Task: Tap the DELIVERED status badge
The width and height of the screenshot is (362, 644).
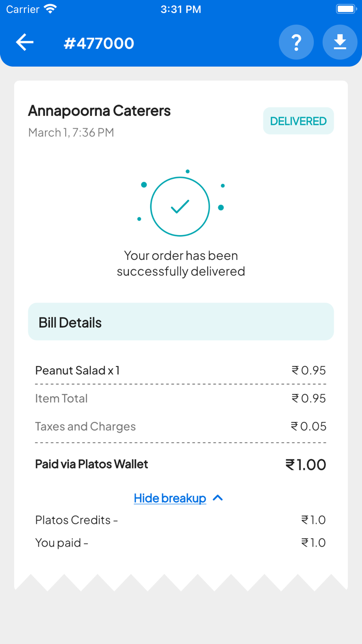Action: [298, 121]
